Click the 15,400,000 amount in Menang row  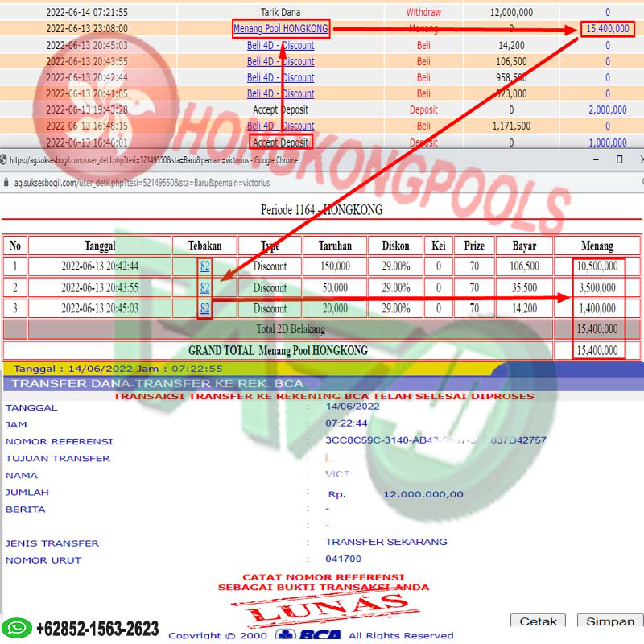(608, 29)
